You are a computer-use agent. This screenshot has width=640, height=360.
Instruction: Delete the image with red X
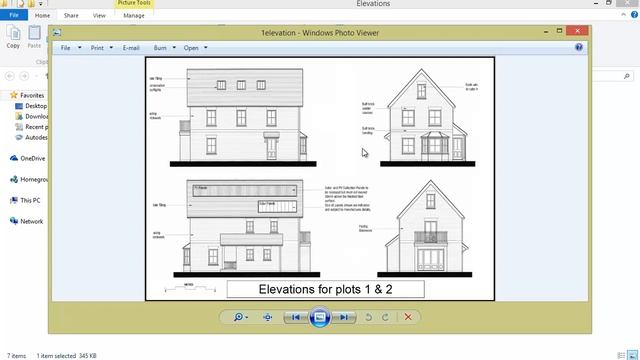408,317
